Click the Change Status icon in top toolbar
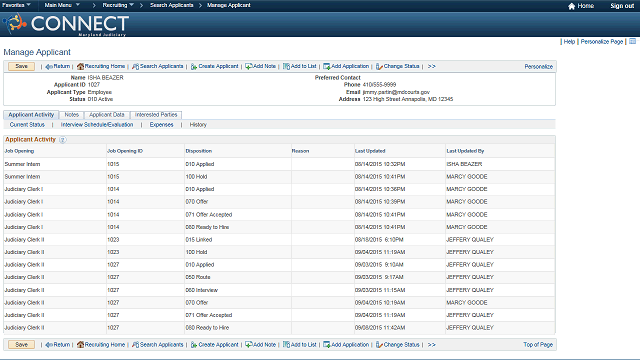 coord(379,66)
